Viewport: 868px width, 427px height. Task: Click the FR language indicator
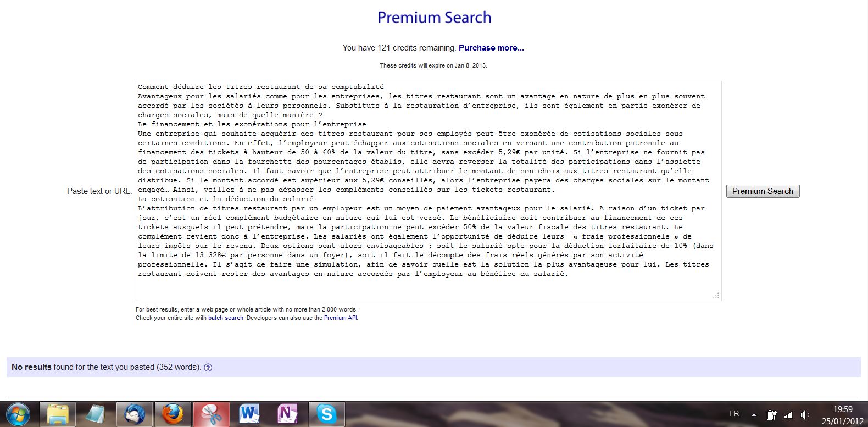(733, 414)
